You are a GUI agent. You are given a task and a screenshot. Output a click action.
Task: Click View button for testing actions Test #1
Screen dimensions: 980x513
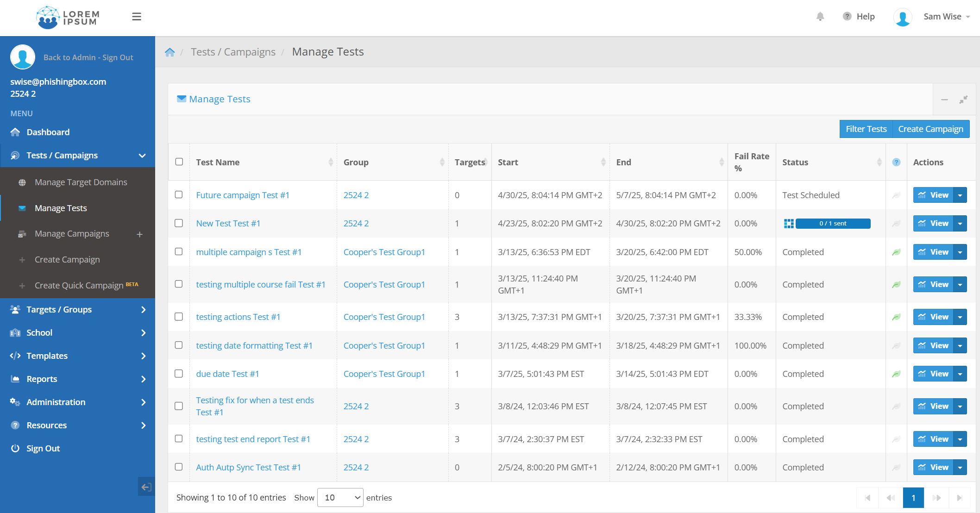[933, 317]
